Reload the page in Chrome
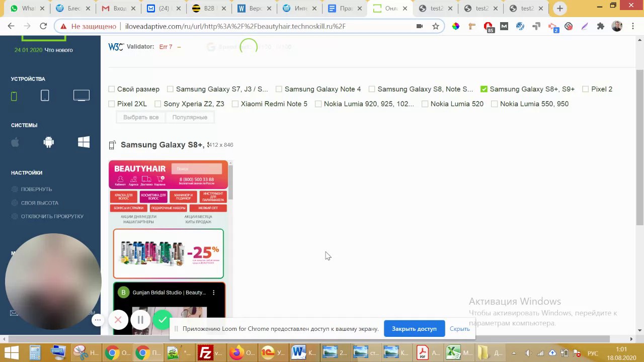Image resolution: width=644 pixels, height=362 pixels. 43,26
